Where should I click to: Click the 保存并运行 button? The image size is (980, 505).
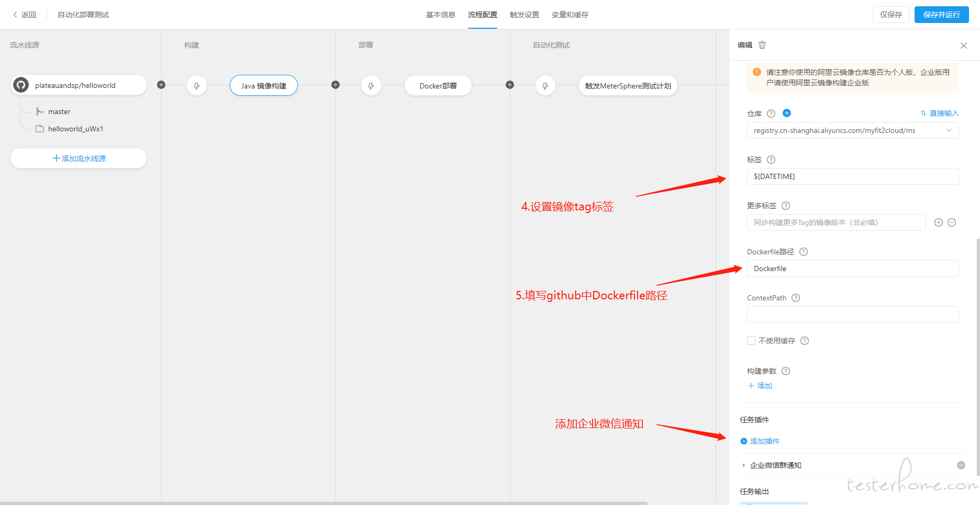tap(941, 15)
